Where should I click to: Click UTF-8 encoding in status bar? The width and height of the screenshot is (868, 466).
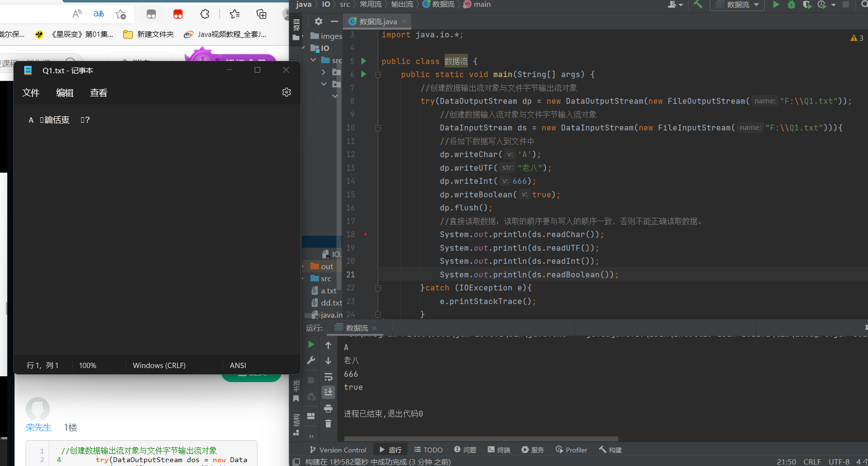[839, 462]
